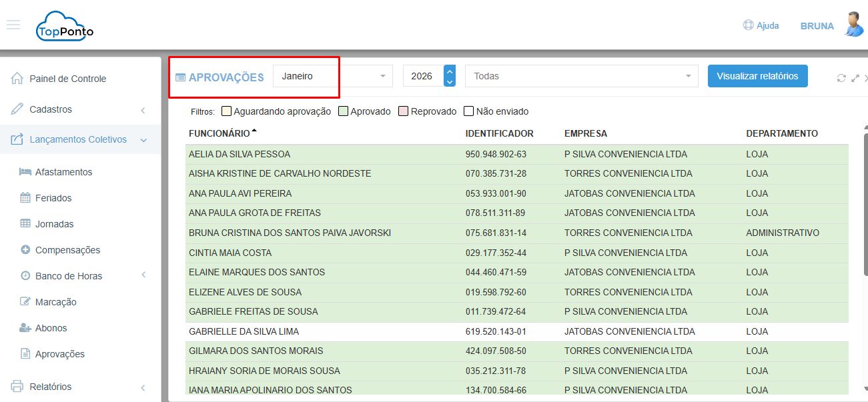The height and width of the screenshot is (402, 868).
Task: Open Afastamentos with the bed icon
Action: point(25,172)
